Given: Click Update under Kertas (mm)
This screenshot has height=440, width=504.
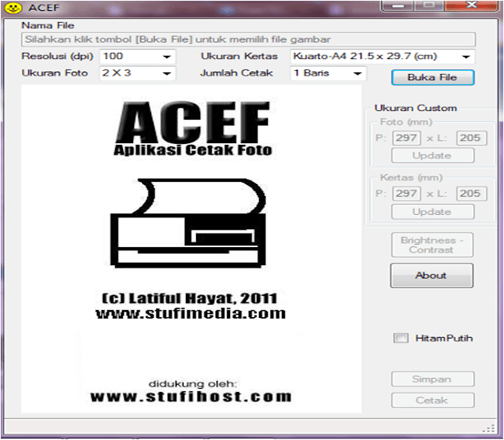Looking at the screenshot, I should [x=432, y=212].
